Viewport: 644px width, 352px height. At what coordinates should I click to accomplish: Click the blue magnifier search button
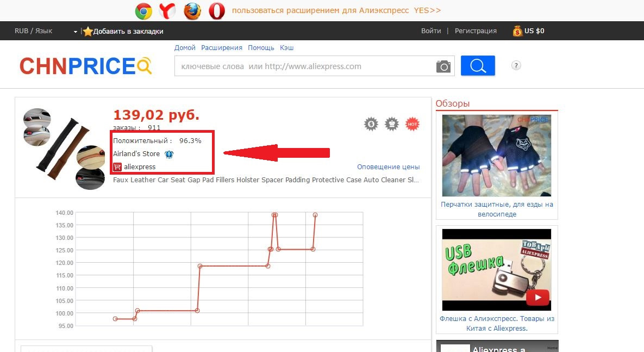[x=478, y=66]
